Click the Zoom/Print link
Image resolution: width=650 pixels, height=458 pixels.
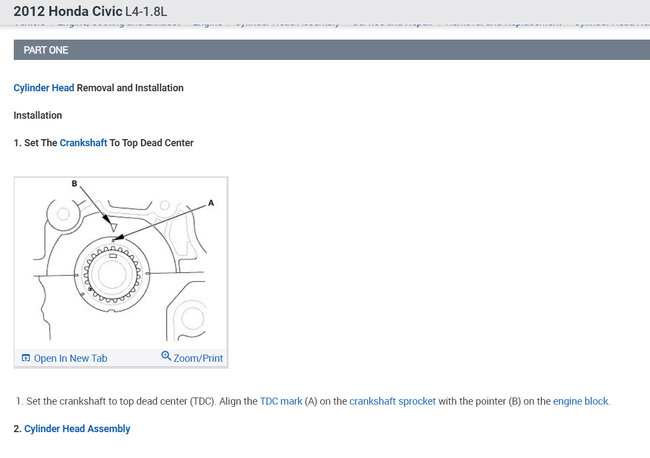pos(198,358)
